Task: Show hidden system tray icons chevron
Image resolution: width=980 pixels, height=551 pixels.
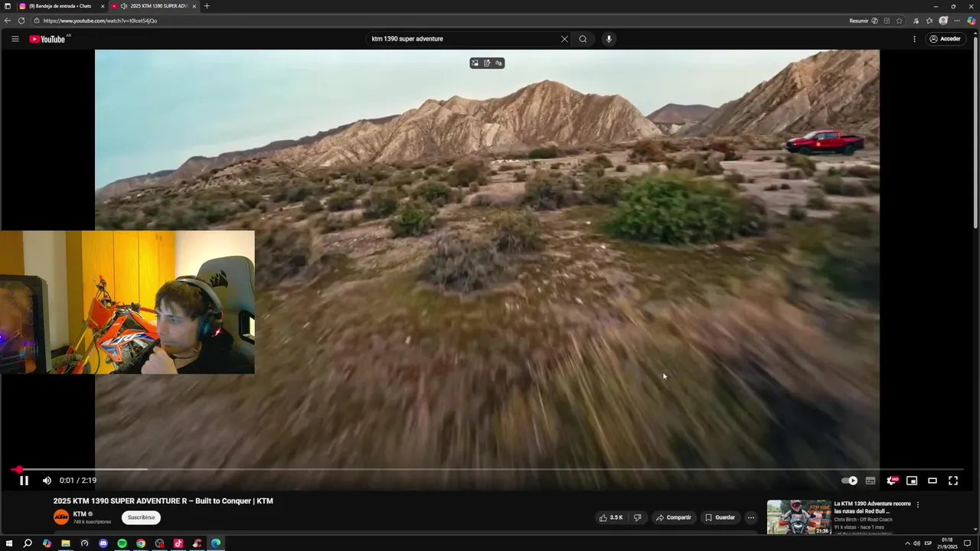Action: pyautogui.click(x=907, y=543)
